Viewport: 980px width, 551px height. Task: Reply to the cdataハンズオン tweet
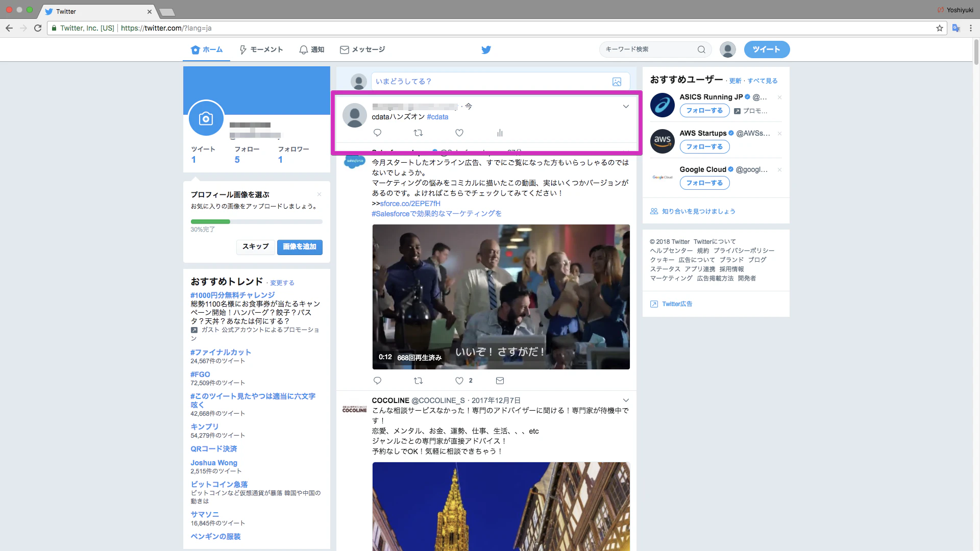[x=377, y=133]
